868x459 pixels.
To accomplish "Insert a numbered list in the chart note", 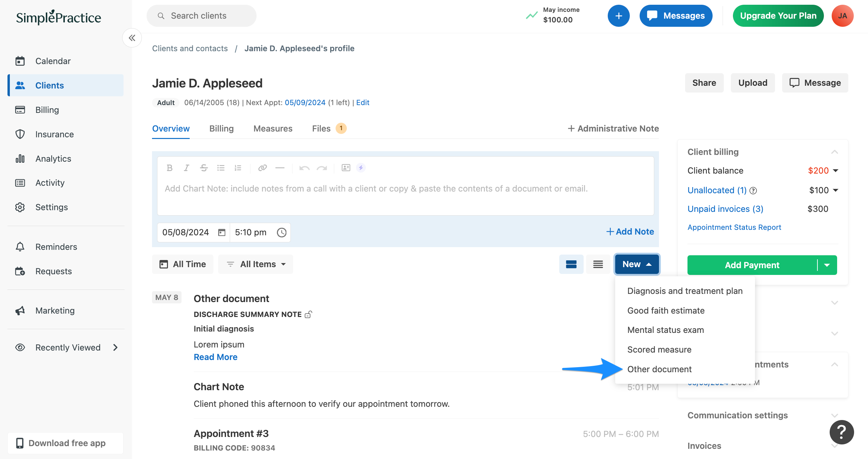I will (x=238, y=168).
